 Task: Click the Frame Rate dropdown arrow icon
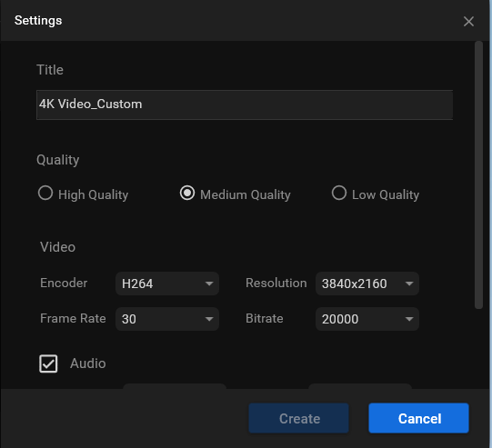coord(209,319)
